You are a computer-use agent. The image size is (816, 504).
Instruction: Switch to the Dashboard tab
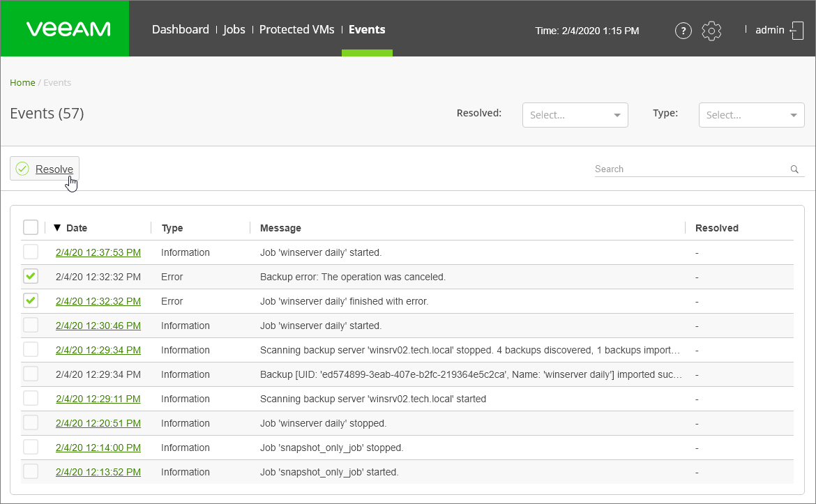(181, 29)
